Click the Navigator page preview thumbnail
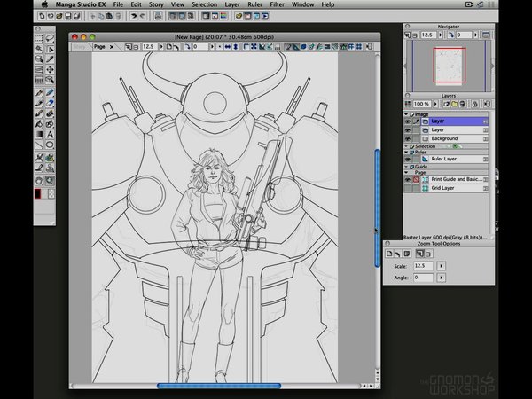 [450, 65]
